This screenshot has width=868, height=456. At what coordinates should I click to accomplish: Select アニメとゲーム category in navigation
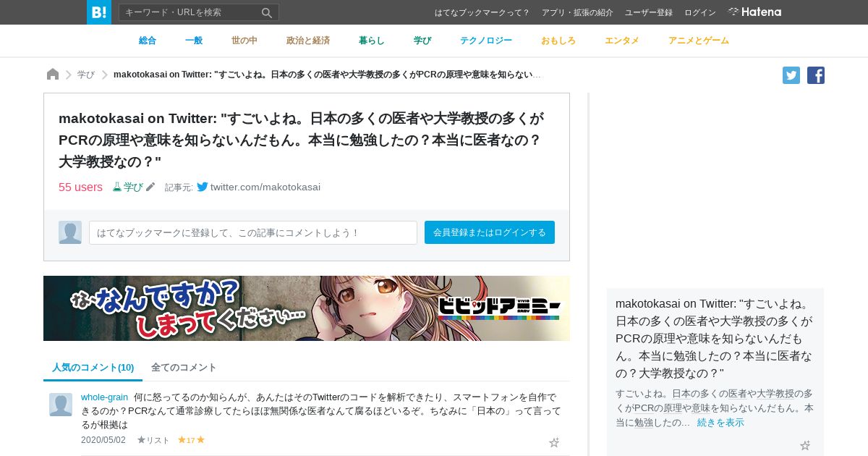pyautogui.click(x=699, y=41)
